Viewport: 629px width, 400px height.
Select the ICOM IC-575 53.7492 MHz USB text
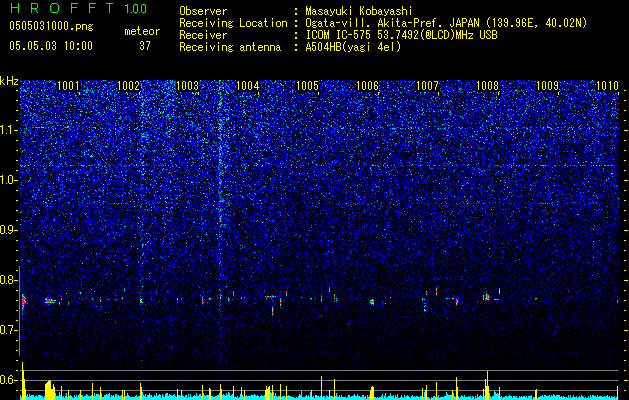click(x=401, y=35)
